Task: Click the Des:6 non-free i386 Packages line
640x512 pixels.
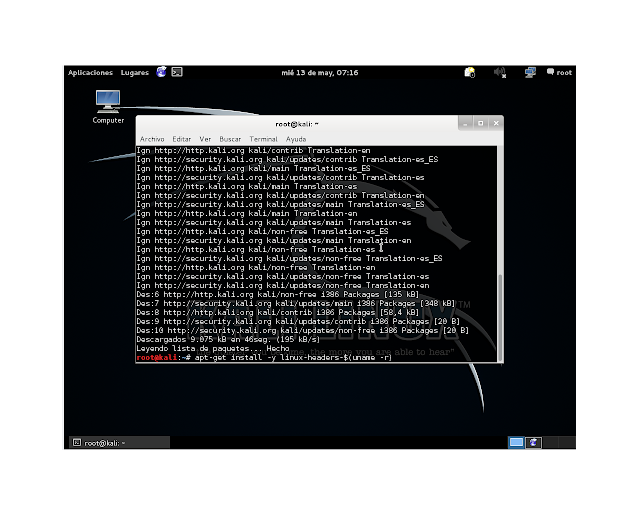Action: (278, 295)
